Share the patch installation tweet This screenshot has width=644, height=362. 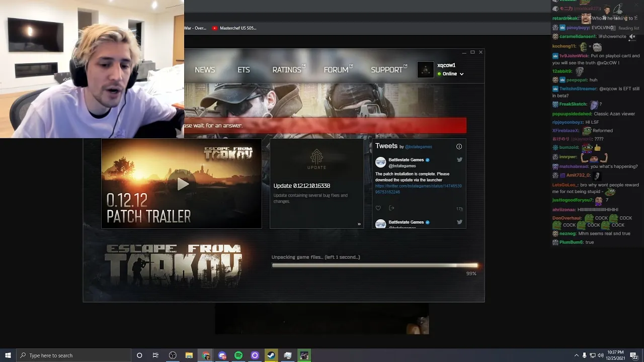tap(391, 208)
